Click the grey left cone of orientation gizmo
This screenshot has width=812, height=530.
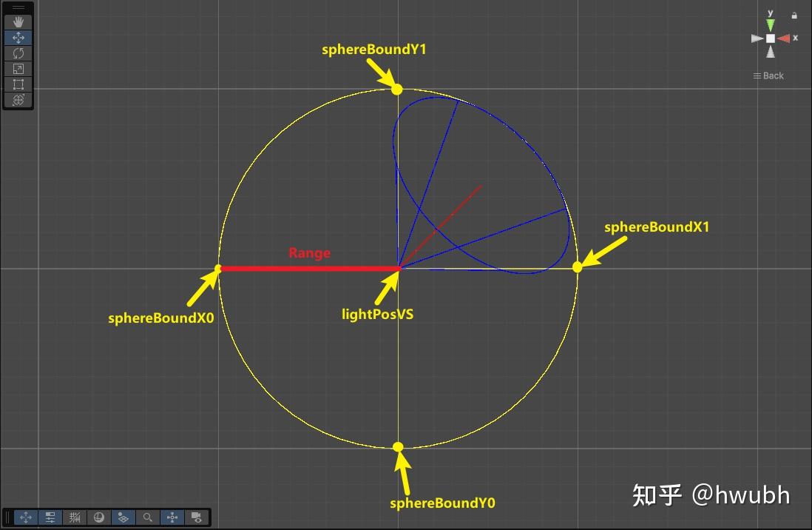(757, 38)
